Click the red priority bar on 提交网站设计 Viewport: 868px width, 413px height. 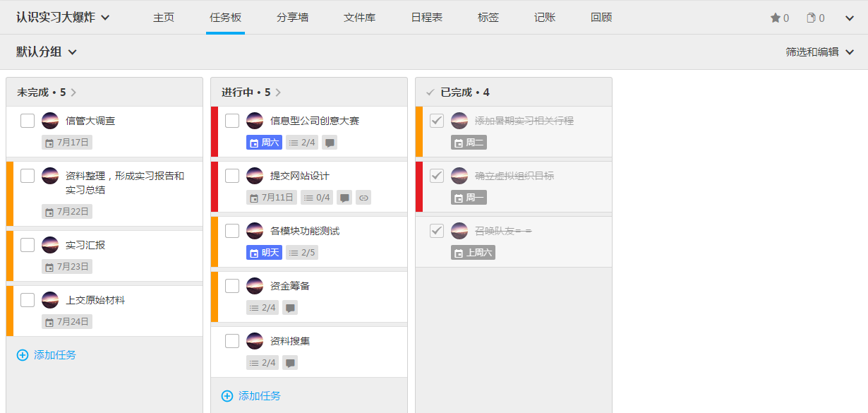click(215, 187)
